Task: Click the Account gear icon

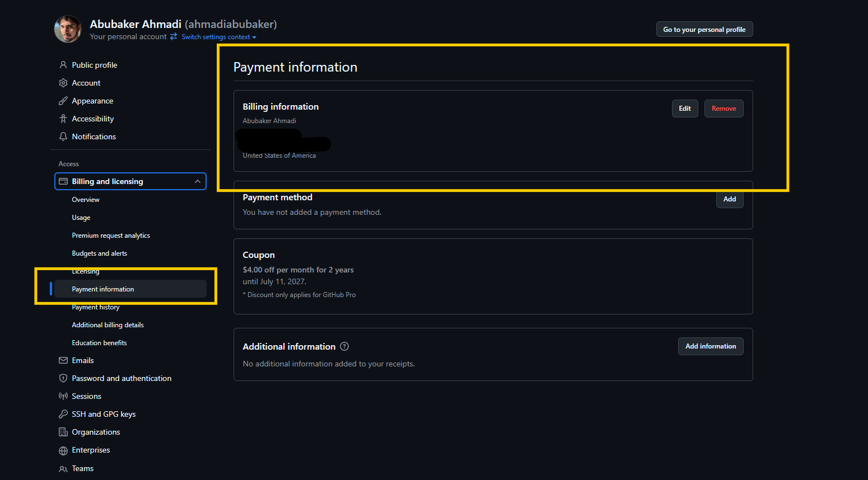Action: point(63,83)
